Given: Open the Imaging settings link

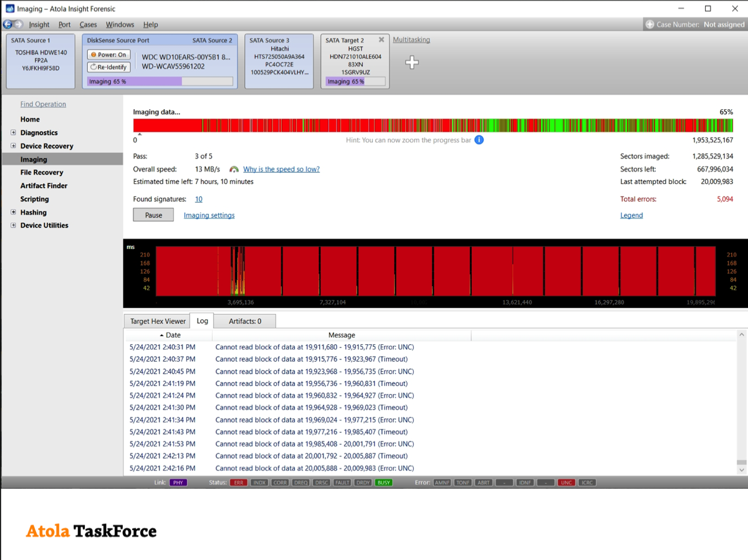Looking at the screenshot, I should click(x=209, y=215).
